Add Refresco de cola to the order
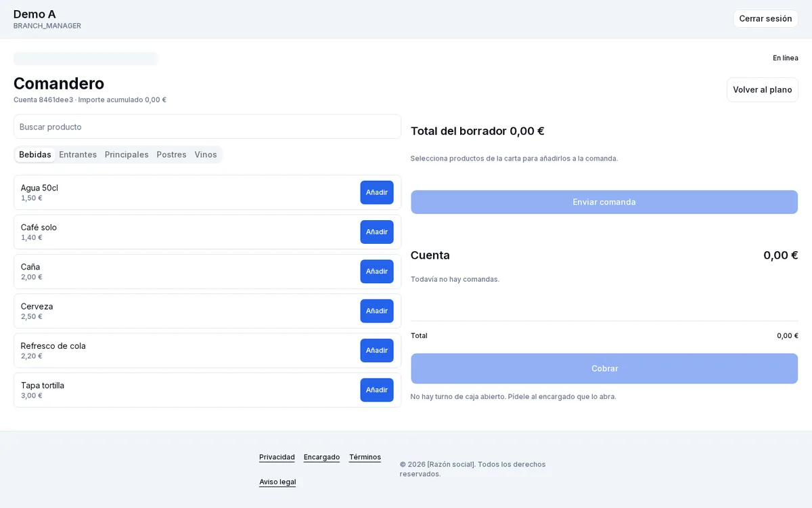The image size is (812, 508). coord(377,350)
